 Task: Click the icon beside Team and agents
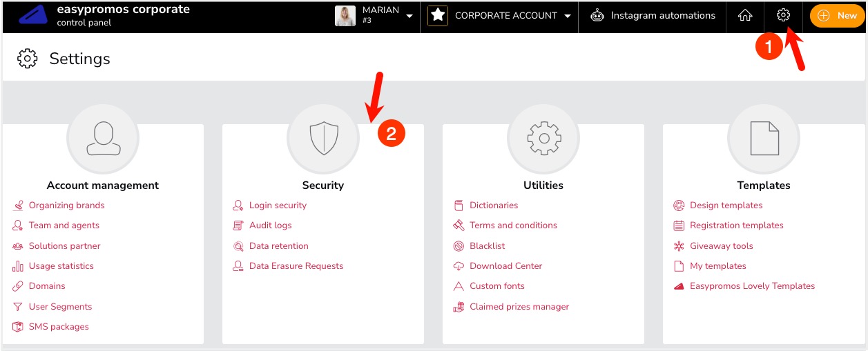point(18,225)
